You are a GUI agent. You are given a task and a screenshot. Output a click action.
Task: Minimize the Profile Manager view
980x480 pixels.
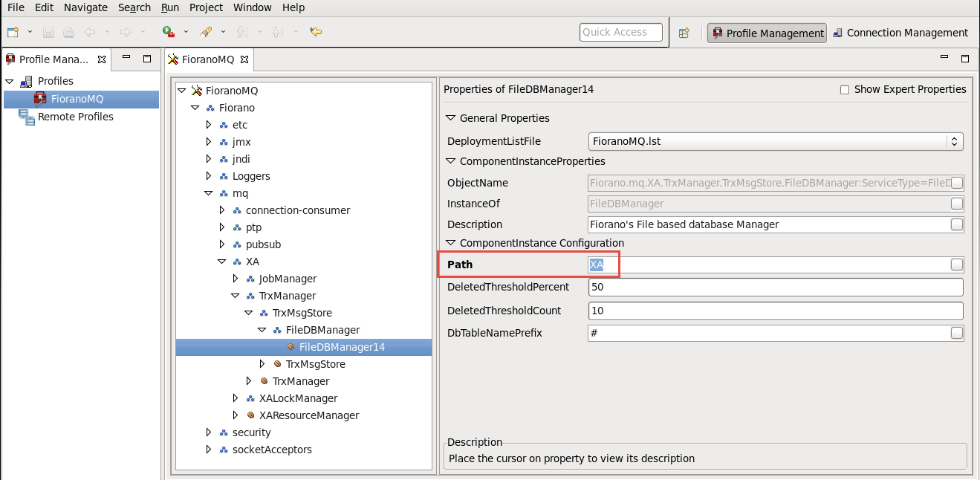click(127, 57)
